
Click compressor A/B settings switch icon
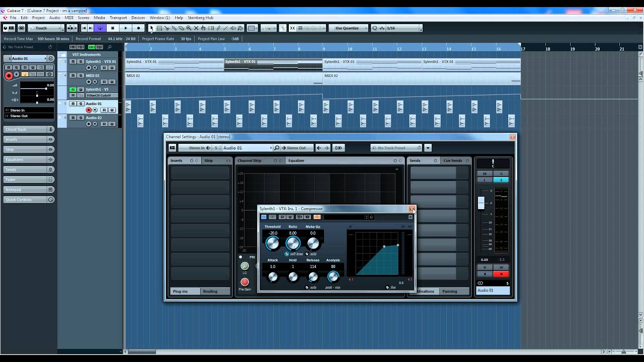[x=299, y=217]
